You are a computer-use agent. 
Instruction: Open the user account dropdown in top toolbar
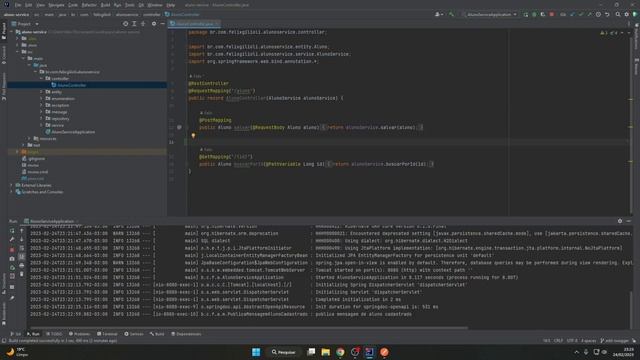click(x=439, y=14)
